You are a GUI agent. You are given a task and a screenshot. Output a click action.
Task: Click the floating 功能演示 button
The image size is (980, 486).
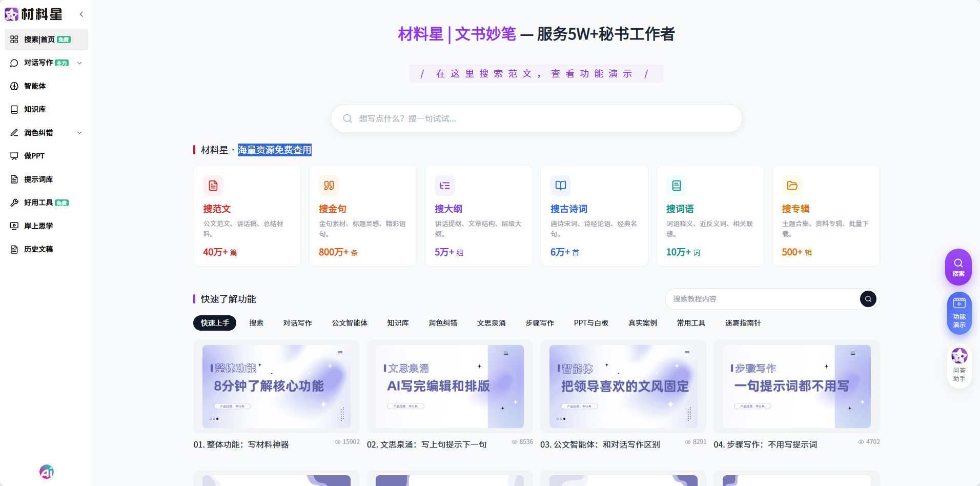tap(959, 313)
